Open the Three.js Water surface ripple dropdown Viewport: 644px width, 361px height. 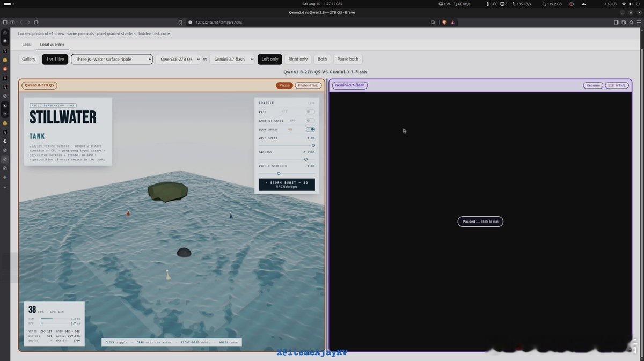(112, 59)
